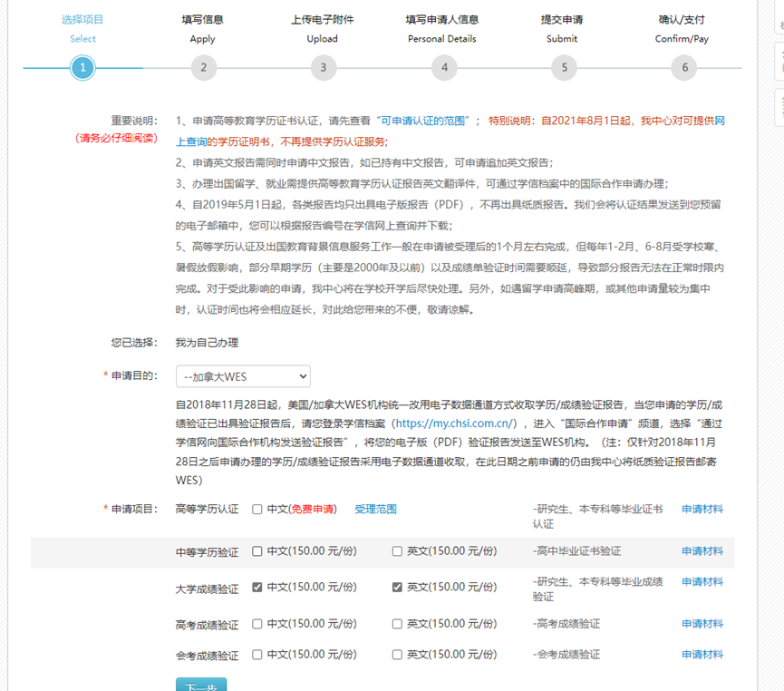Screen dimensions: 784x691
Task: Check 中等学历验证 英文 checkbox
Action: (397, 551)
